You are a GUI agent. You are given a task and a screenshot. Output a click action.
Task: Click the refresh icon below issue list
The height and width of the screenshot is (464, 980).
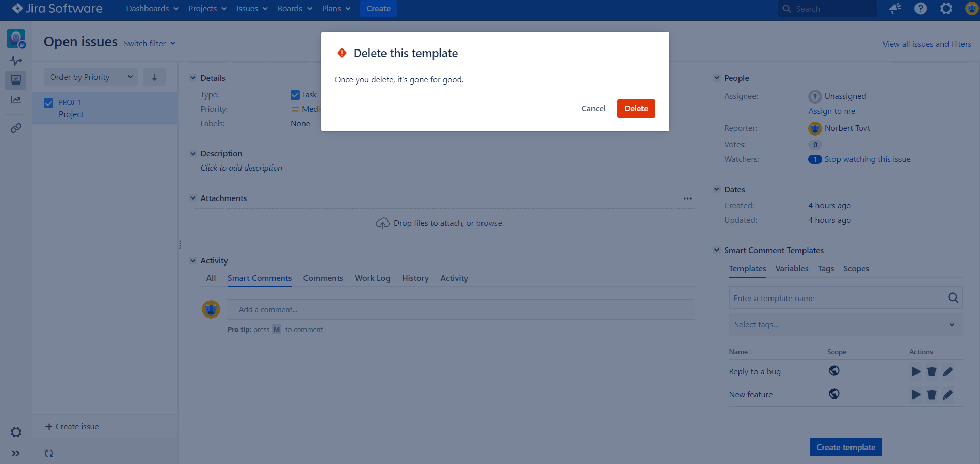coord(49,453)
